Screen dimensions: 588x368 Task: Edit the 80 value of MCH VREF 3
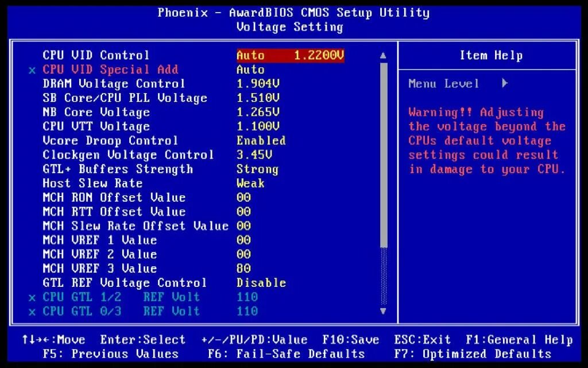coord(243,269)
